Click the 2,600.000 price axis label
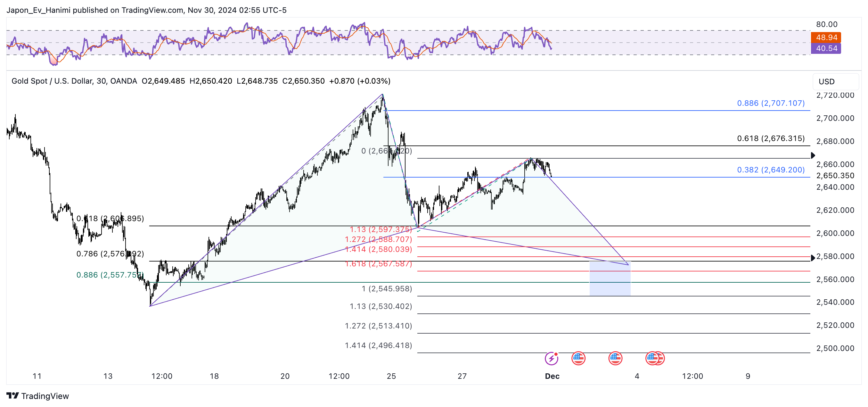 click(835, 233)
